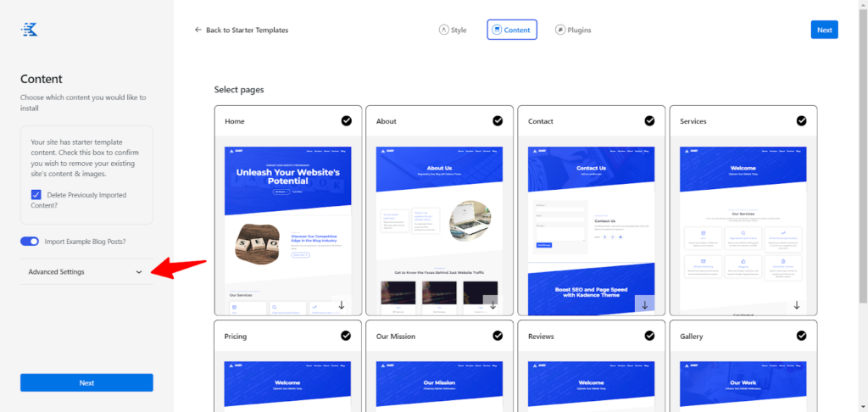Open the Services page preview thumbnail
The height and width of the screenshot is (412, 868).
click(x=743, y=231)
